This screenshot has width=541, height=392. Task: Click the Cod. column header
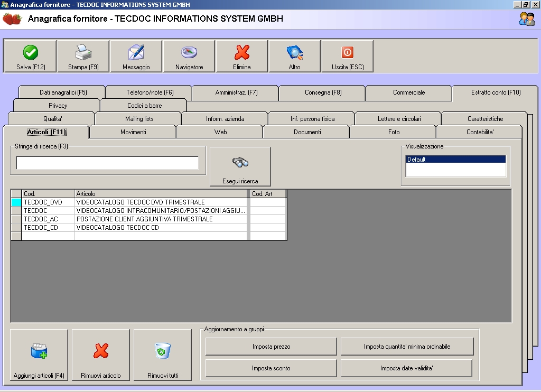[x=48, y=193]
